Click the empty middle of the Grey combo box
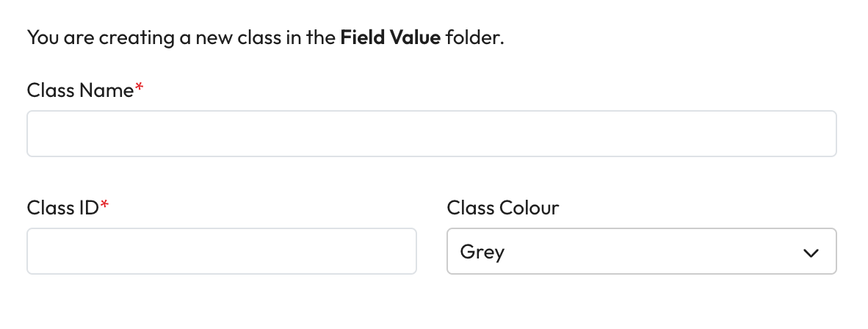Viewport: 868px width, 329px height. (x=646, y=252)
